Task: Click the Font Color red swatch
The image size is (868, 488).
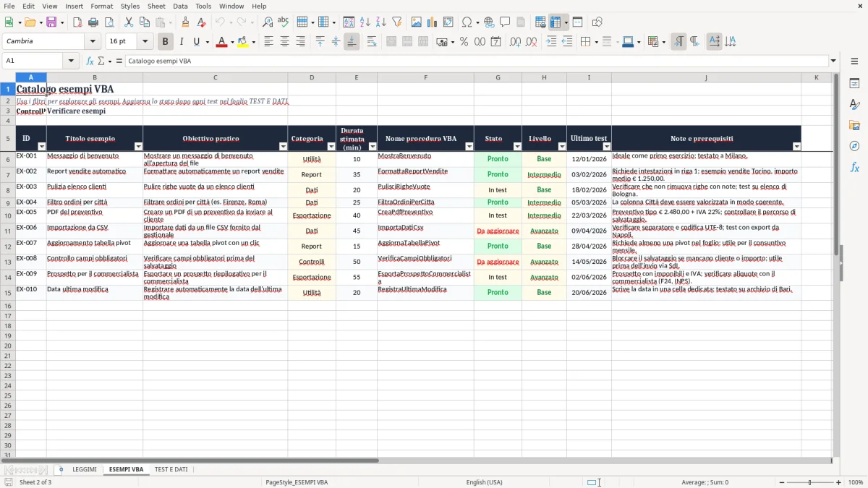Action: click(x=221, y=42)
